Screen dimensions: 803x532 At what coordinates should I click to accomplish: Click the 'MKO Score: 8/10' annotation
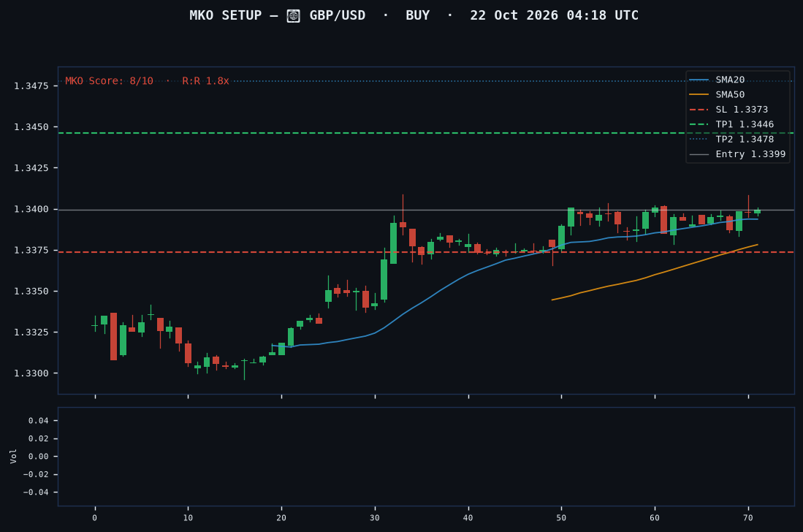click(x=109, y=81)
